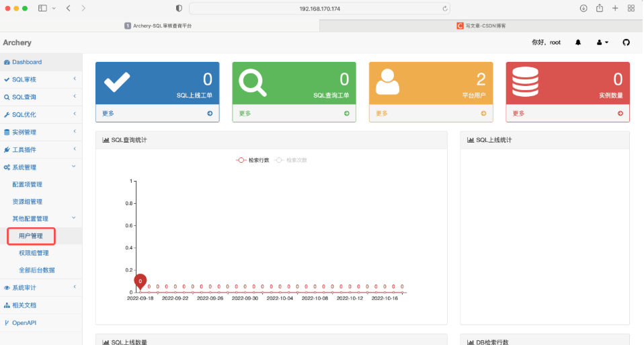Image resolution: width=644 pixels, height=345 pixels.
Task: Toggle the Safari sidebar button
Action: click(x=42, y=8)
